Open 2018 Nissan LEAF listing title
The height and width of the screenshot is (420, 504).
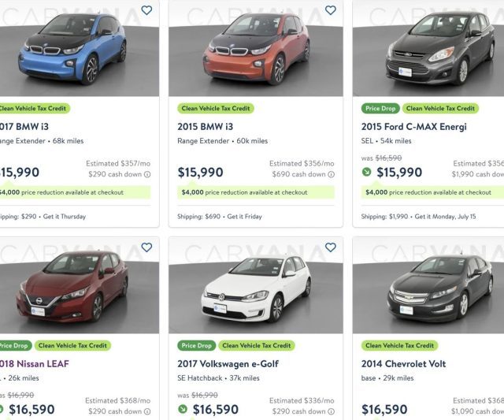[34, 364]
